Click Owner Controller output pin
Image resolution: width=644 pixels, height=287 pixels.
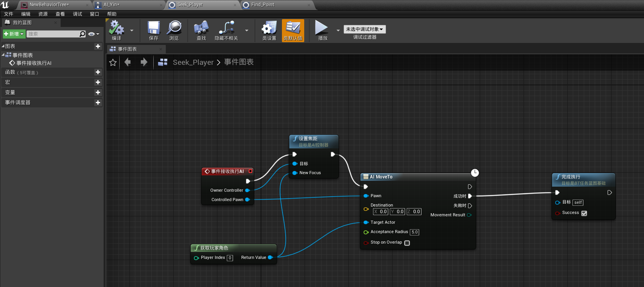click(x=247, y=191)
